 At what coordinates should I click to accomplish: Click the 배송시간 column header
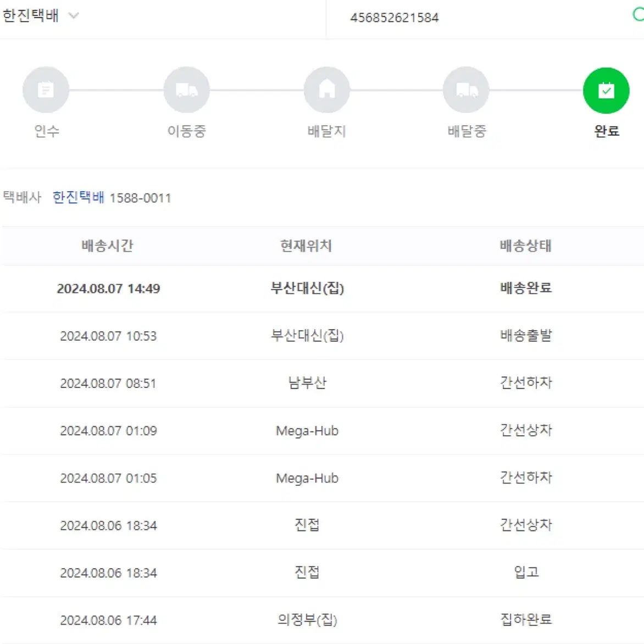click(107, 246)
